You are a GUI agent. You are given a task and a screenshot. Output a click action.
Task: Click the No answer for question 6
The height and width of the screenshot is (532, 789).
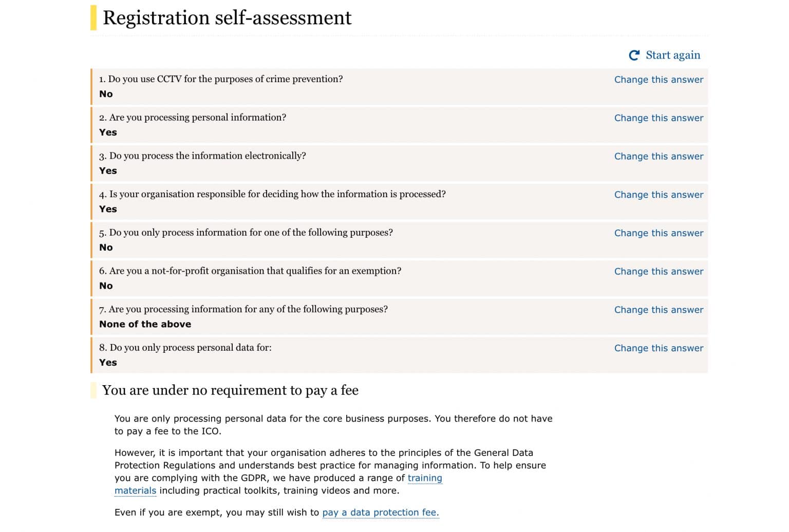pyautogui.click(x=106, y=286)
